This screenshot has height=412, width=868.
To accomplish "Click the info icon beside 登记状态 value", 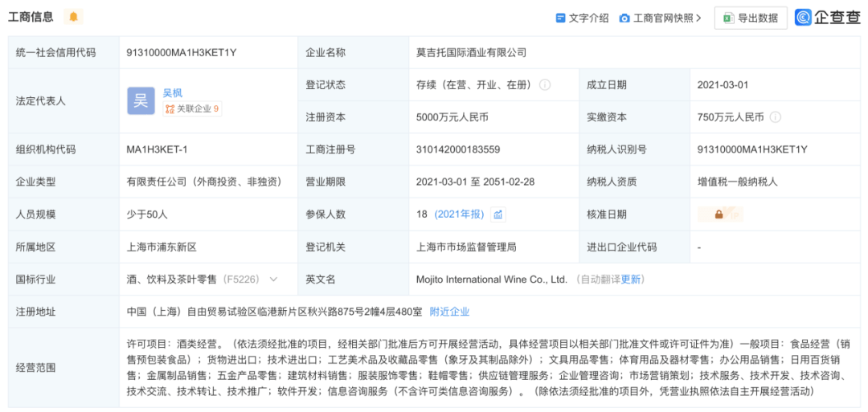I will point(545,85).
